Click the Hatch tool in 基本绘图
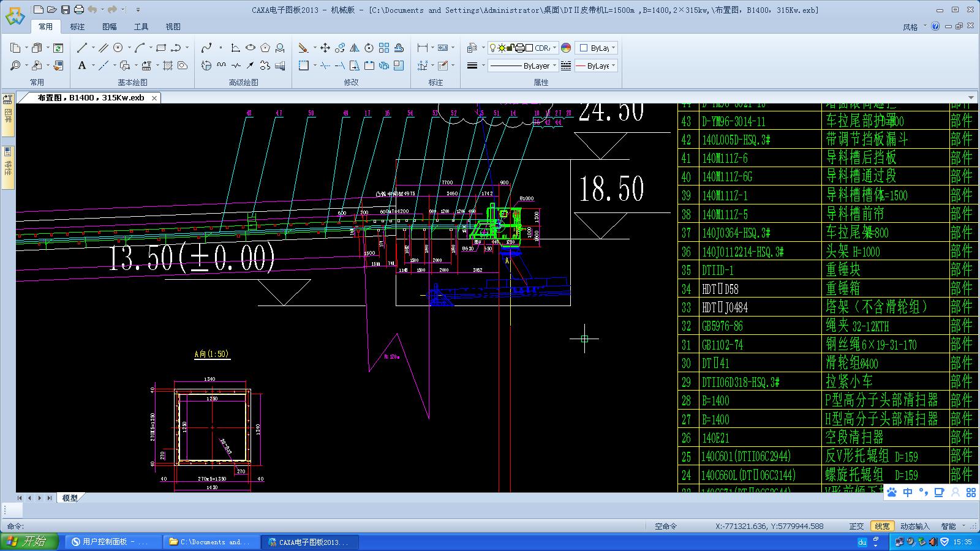Image resolution: width=980 pixels, height=551 pixels. tap(169, 66)
